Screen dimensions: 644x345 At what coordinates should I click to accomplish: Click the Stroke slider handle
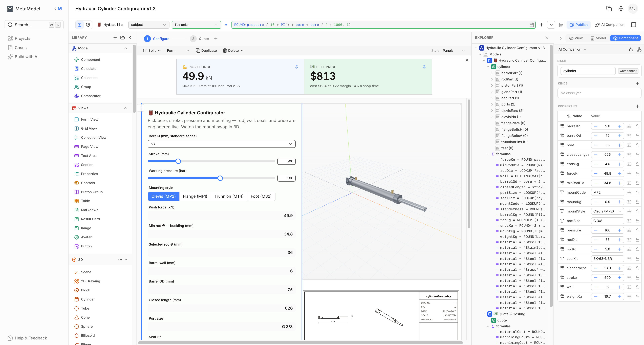(x=178, y=162)
